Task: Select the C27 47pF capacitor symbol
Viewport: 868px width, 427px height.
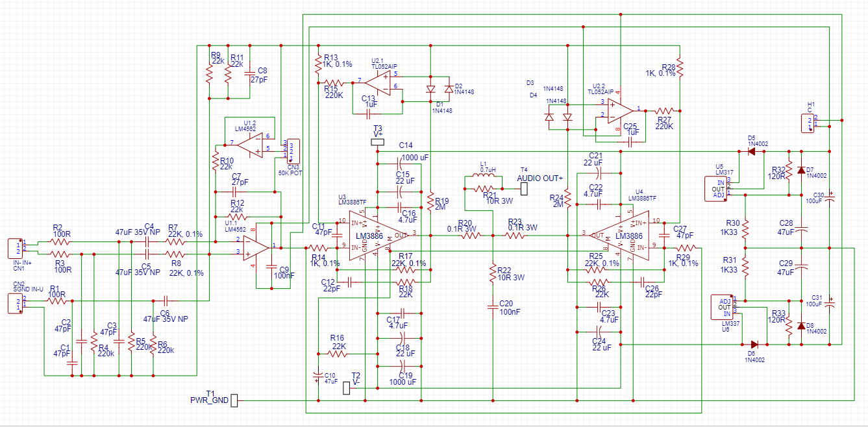Action: click(665, 234)
